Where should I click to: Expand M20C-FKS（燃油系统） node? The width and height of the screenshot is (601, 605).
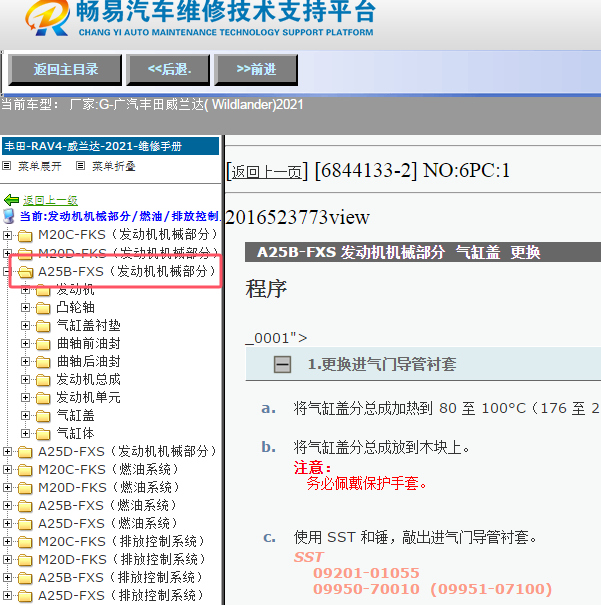click(7, 470)
